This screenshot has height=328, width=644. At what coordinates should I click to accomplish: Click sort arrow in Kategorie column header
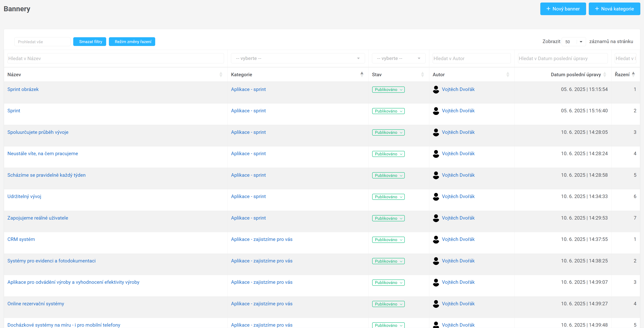point(362,74)
